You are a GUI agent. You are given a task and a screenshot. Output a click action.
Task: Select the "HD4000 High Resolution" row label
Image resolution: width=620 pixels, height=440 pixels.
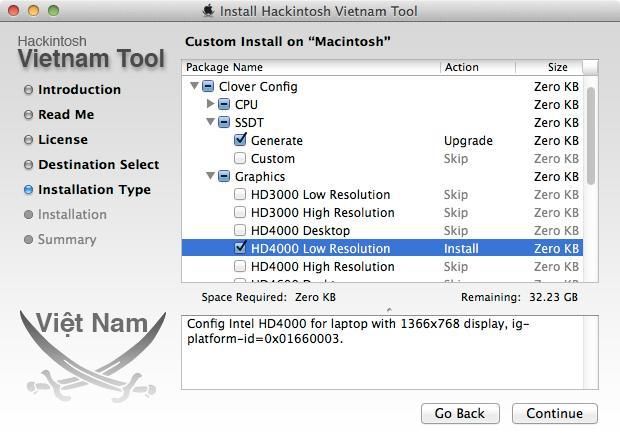coord(323,266)
